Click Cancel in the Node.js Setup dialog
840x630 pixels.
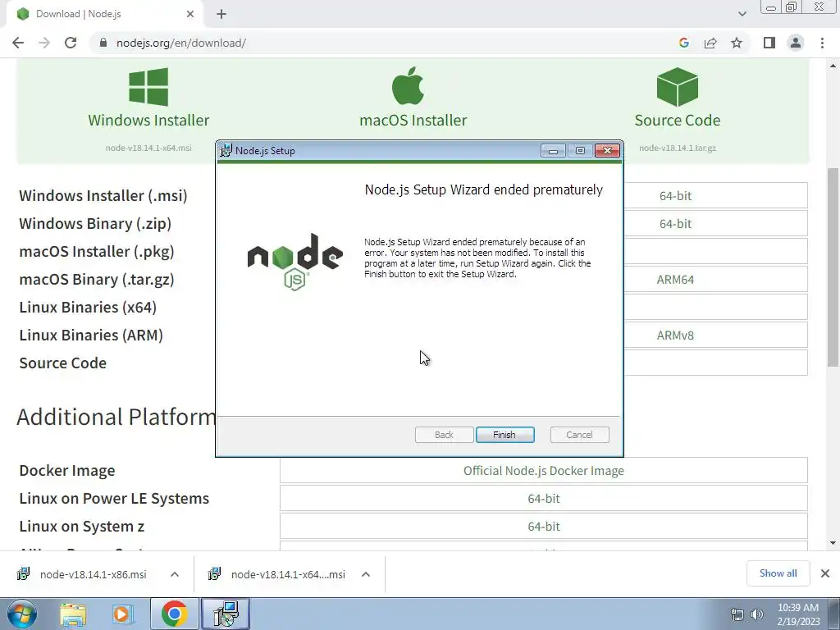click(x=580, y=435)
